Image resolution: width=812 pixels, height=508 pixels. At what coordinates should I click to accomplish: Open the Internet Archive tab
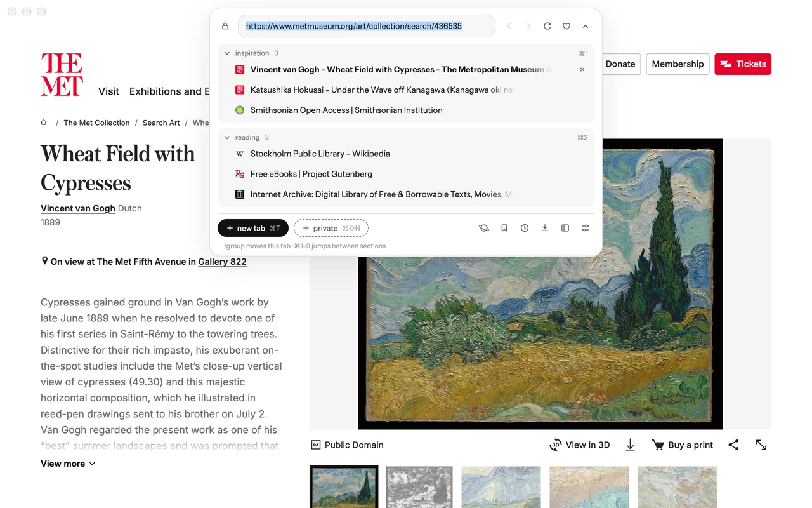pyautogui.click(x=406, y=194)
